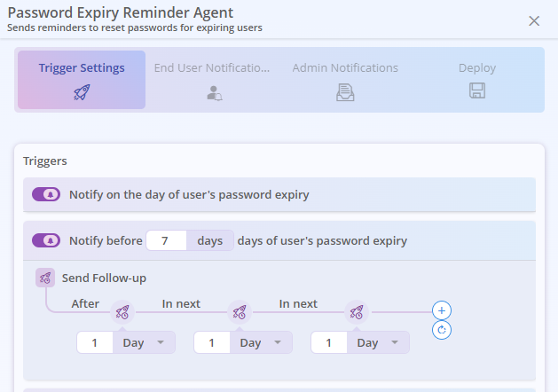This screenshot has width=558, height=392.
Task: Open the third follow-up Day dropdown
Action: (378, 342)
